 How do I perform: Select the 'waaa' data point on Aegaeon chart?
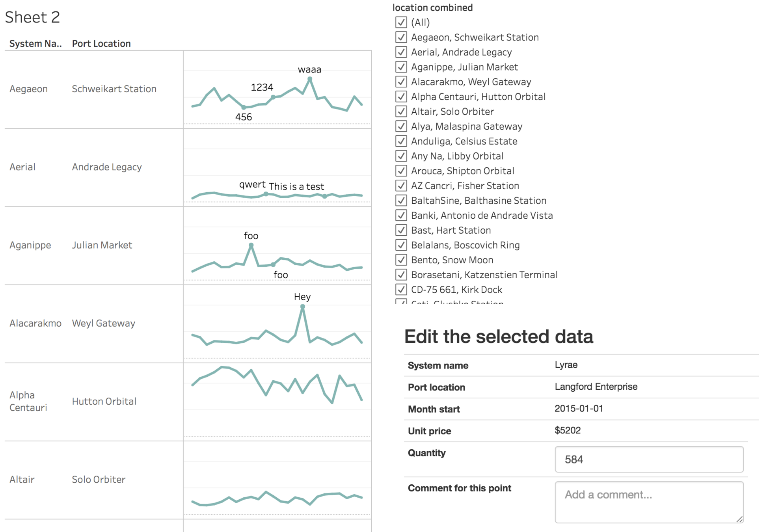(x=310, y=79)
